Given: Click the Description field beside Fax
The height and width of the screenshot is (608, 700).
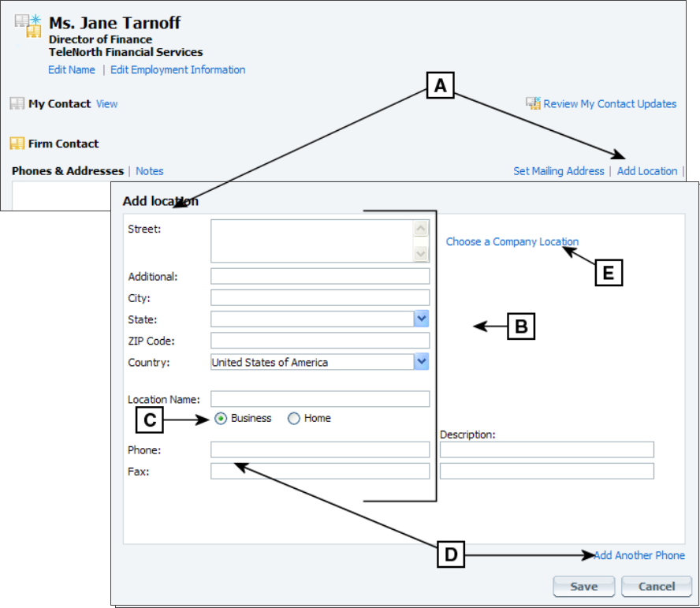Looking at the screenshot, I should coord(547,471).
